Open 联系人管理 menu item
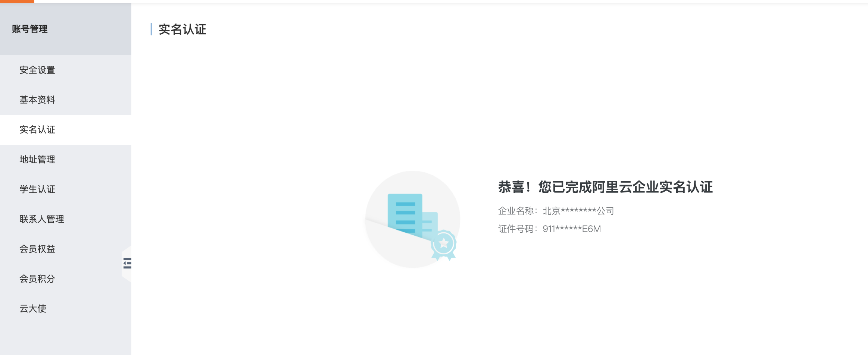The width and height of the screenshot is (868, 355). click(42, 219)
